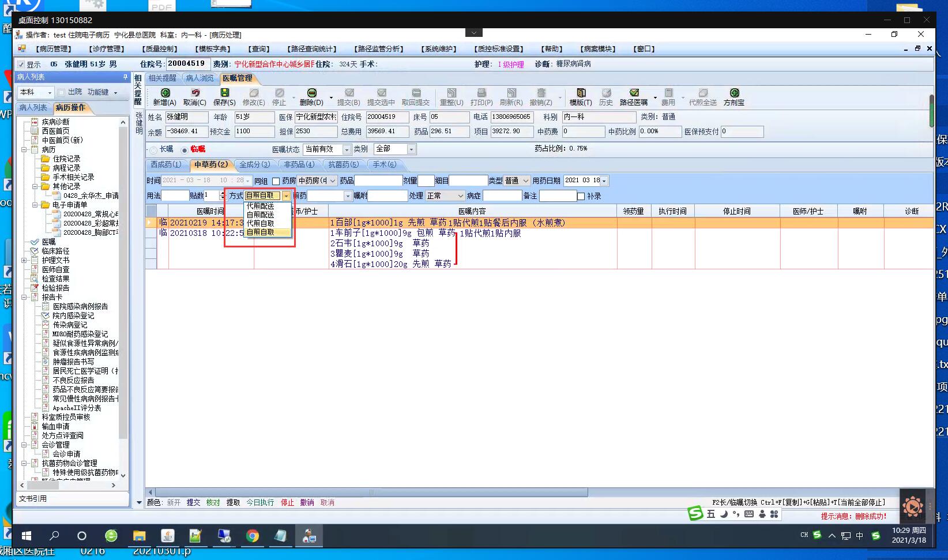Click the 药品 drug name input field

pos(378,181)
